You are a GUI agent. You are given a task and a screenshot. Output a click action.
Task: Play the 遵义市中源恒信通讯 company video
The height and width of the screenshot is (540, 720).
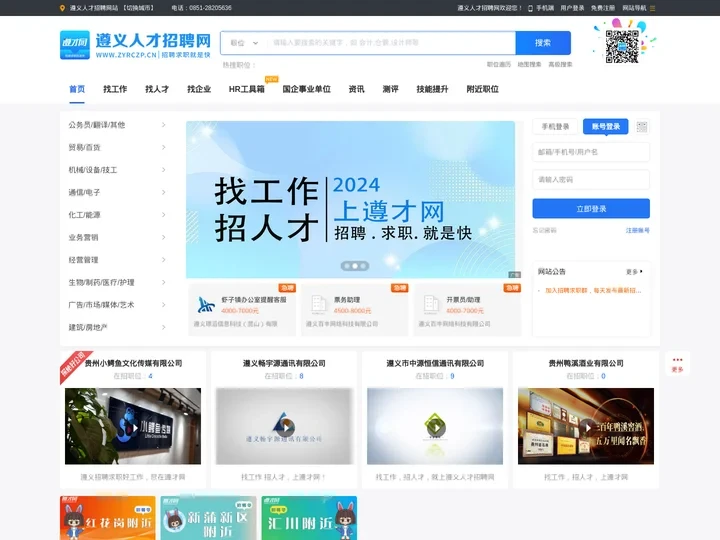pyautogui.click(x=435, y=426)
